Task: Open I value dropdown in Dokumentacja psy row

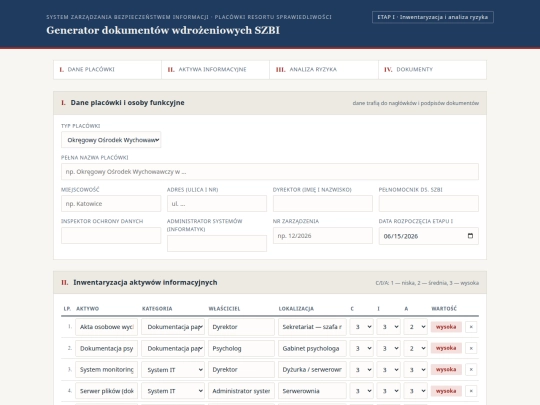Action: coord(388,348)
